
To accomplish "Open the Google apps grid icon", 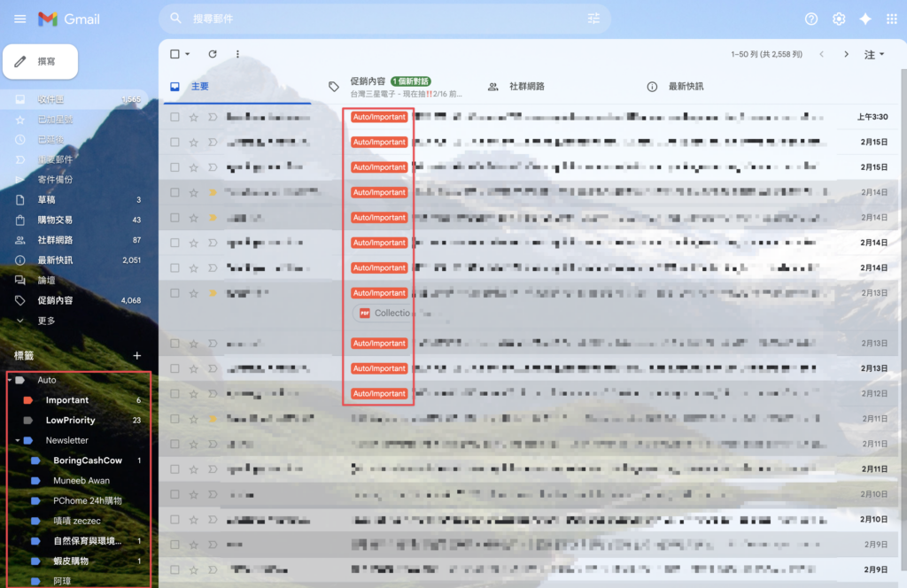I will (x=891, y=19).
